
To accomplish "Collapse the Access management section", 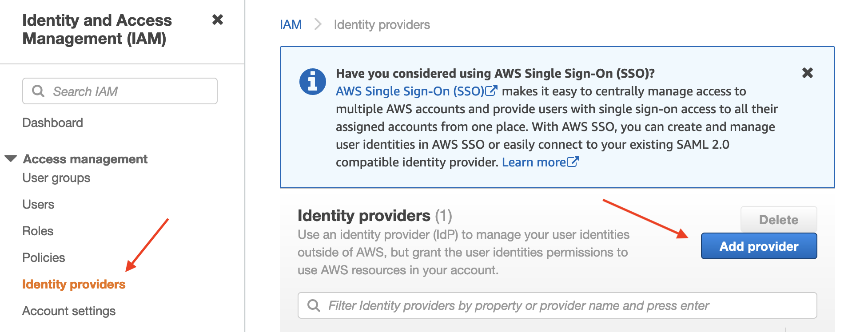I will [11, 158].
